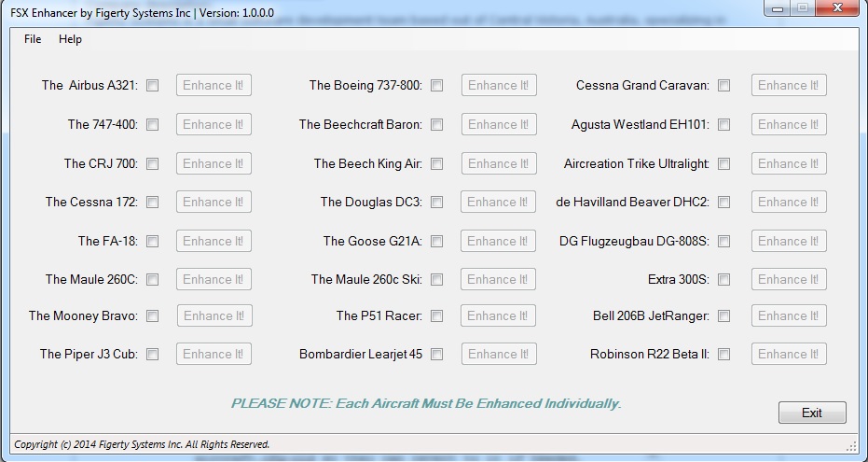Open the Help menu
The height and width of the screenshot is (462, 868).
[x=70, y=39]
